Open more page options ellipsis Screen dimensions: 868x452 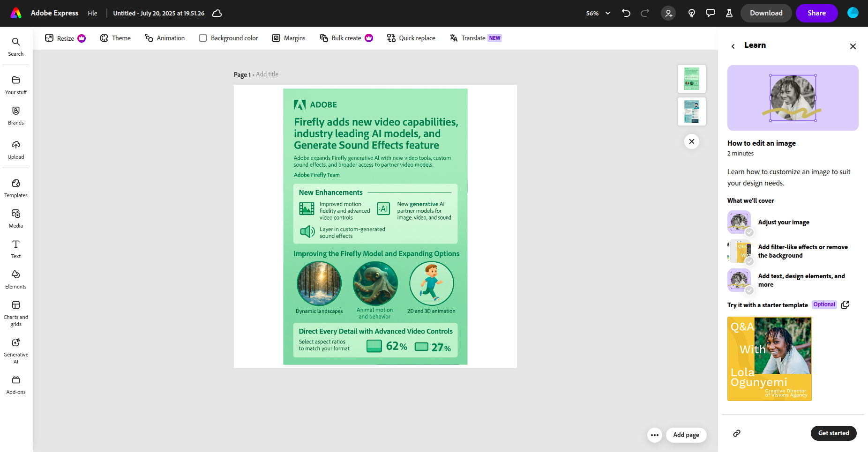[x=655, y=435]
